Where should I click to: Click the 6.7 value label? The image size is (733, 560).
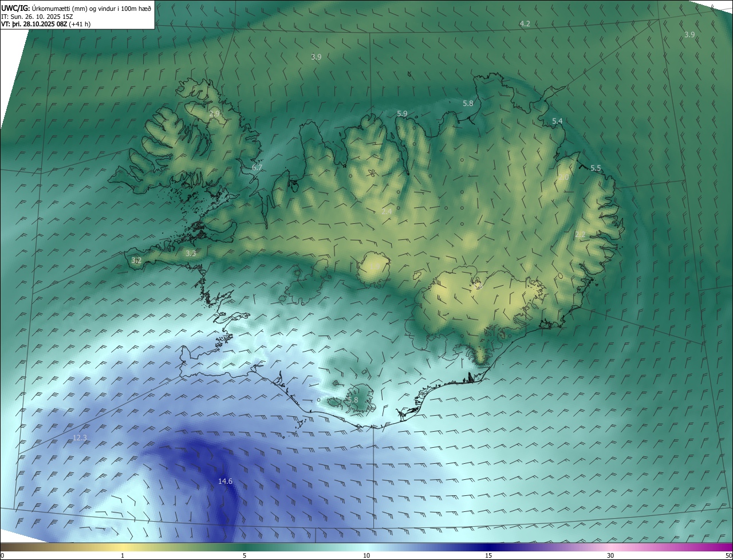(257, 168)
